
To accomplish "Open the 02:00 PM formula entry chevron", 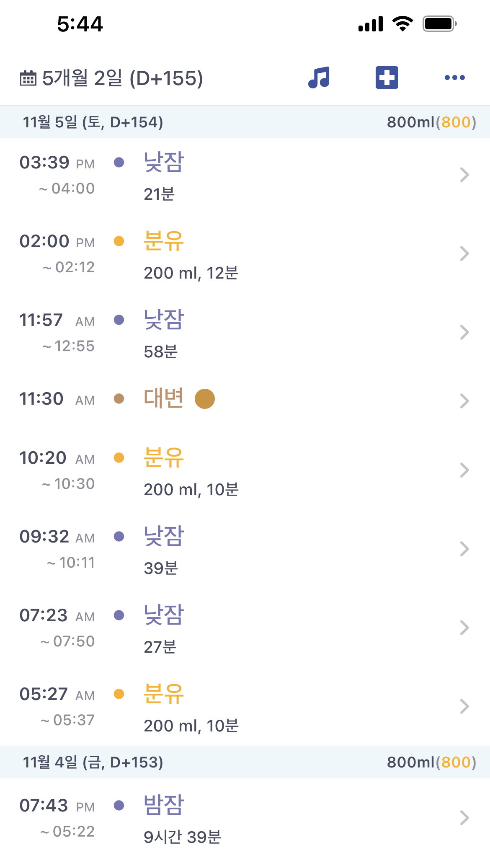I will pyautogui.click(x=464, y=253).
